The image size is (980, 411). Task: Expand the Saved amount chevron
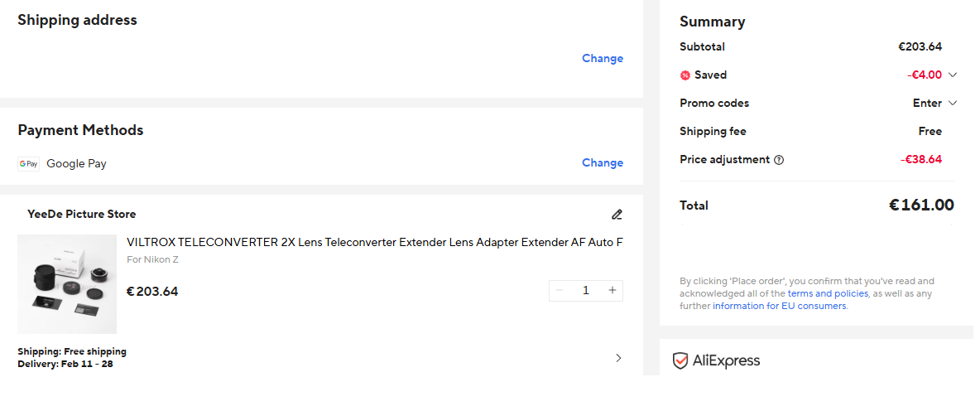pos(953,75)
